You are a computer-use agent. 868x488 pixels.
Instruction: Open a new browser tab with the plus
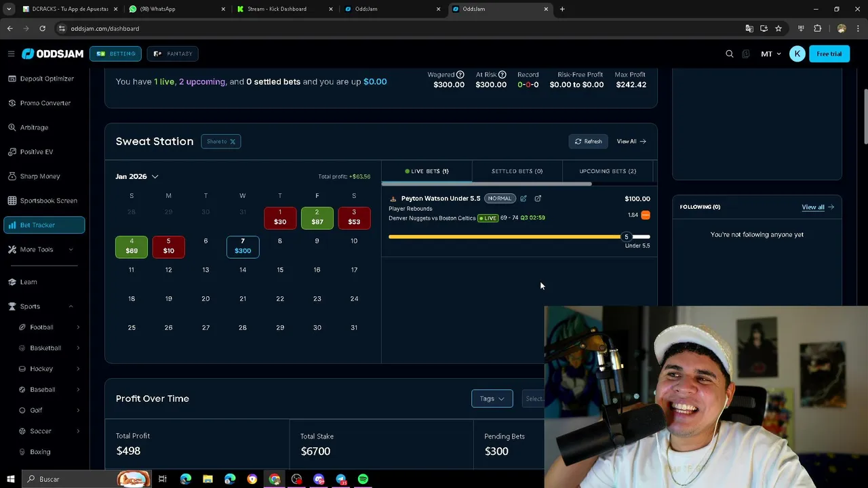(x=562, y=9)
